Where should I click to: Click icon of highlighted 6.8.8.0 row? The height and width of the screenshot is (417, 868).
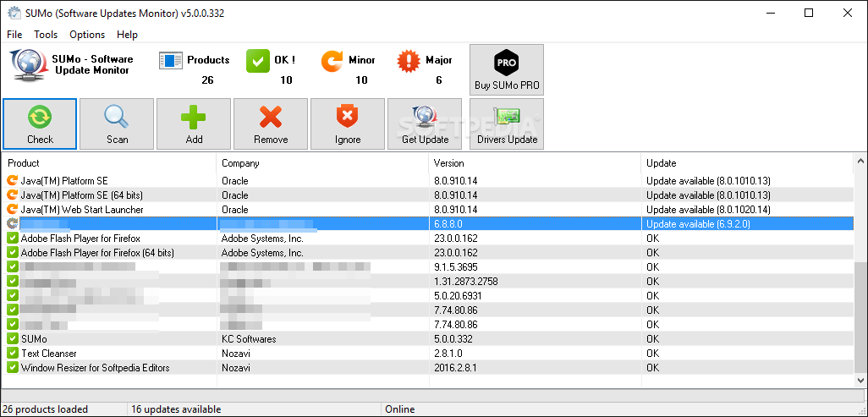point(12,224)
